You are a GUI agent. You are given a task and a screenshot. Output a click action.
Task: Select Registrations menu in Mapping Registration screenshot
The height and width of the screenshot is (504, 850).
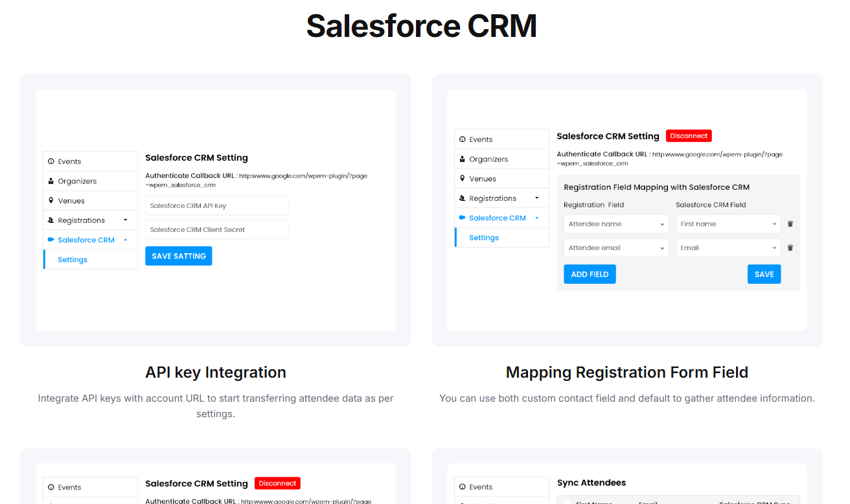click(502, 198)
